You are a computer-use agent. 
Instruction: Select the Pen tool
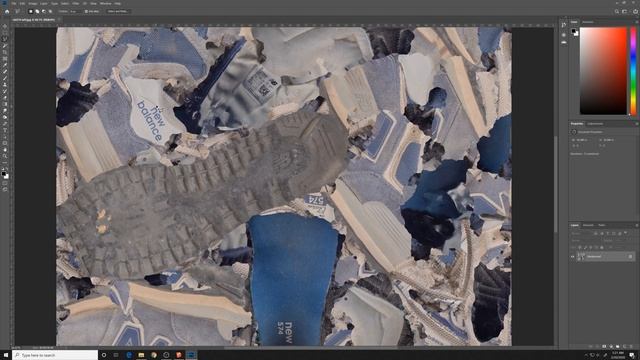(5, 124)
